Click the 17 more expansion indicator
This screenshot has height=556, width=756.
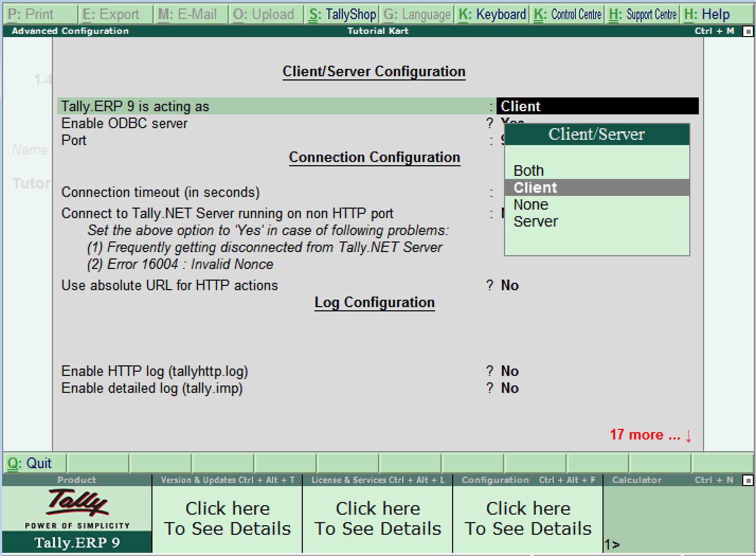[x=650, y=434]
